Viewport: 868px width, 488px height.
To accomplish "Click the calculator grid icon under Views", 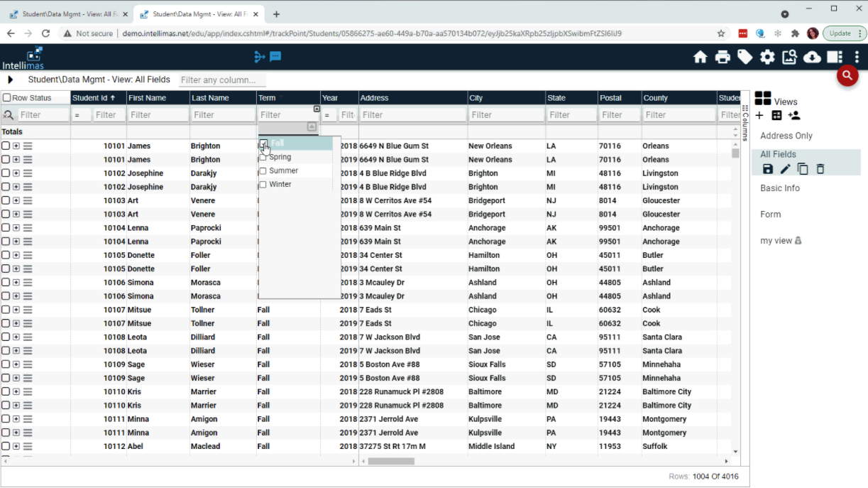I will pyautogui.click(x=776, y=115).
